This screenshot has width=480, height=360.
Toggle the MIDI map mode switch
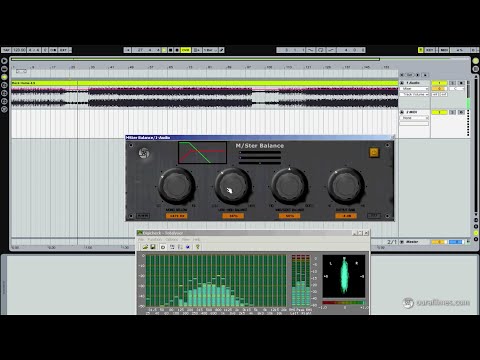coord(444,50)
